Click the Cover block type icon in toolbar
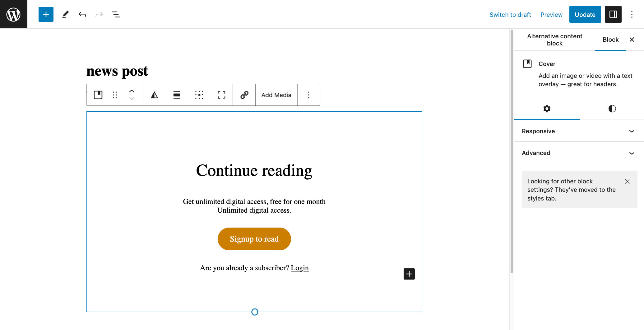Viewport: 644px width, 330px height. pos(98,95)
